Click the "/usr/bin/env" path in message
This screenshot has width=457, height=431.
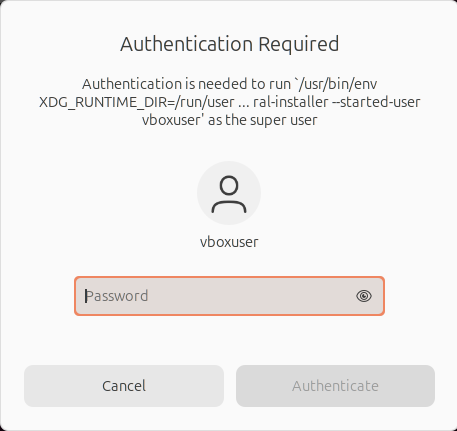(x=337, y=84)
